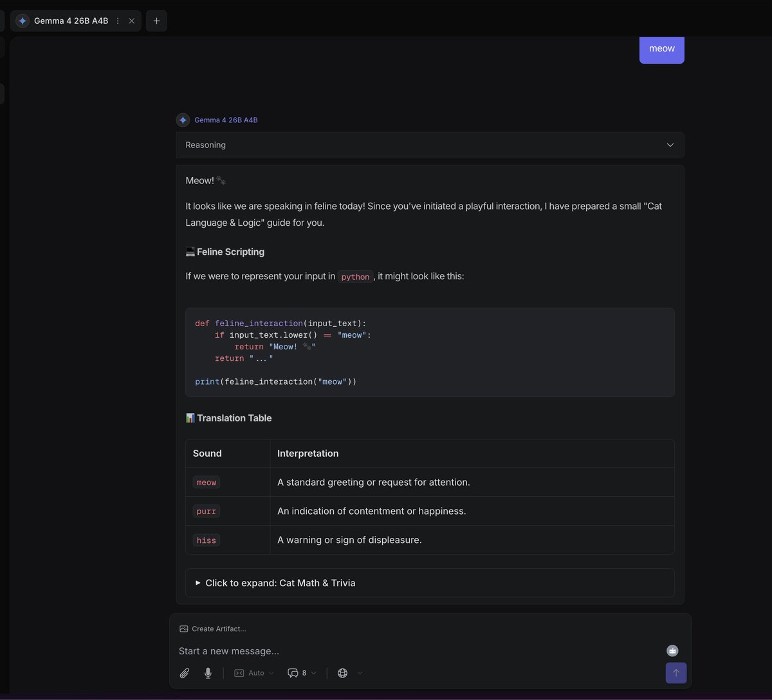Expand the Reasoning section
This screenshot has height=700, width=772.
(430, 145)
